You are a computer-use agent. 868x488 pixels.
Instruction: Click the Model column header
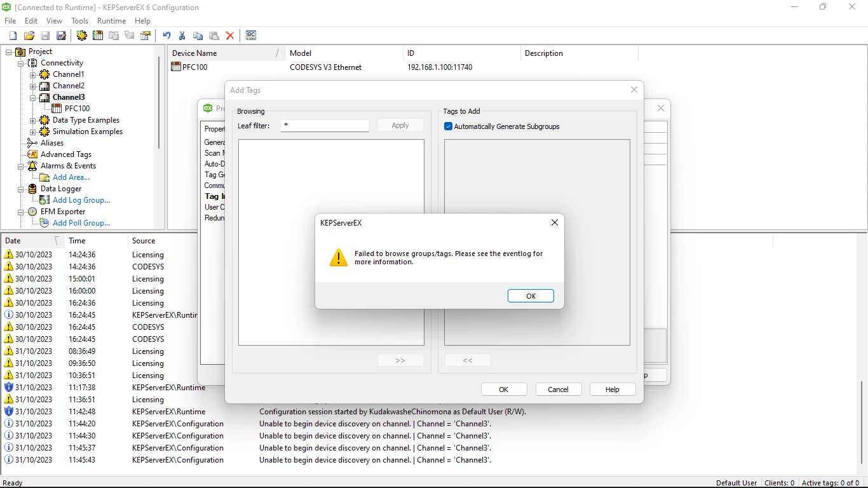[344, 53]
